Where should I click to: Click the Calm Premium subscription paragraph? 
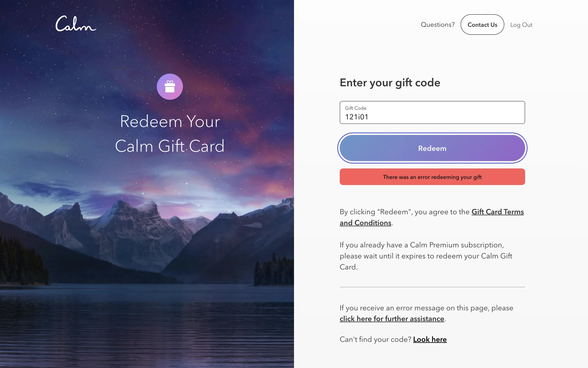click(x=426, y=256)
